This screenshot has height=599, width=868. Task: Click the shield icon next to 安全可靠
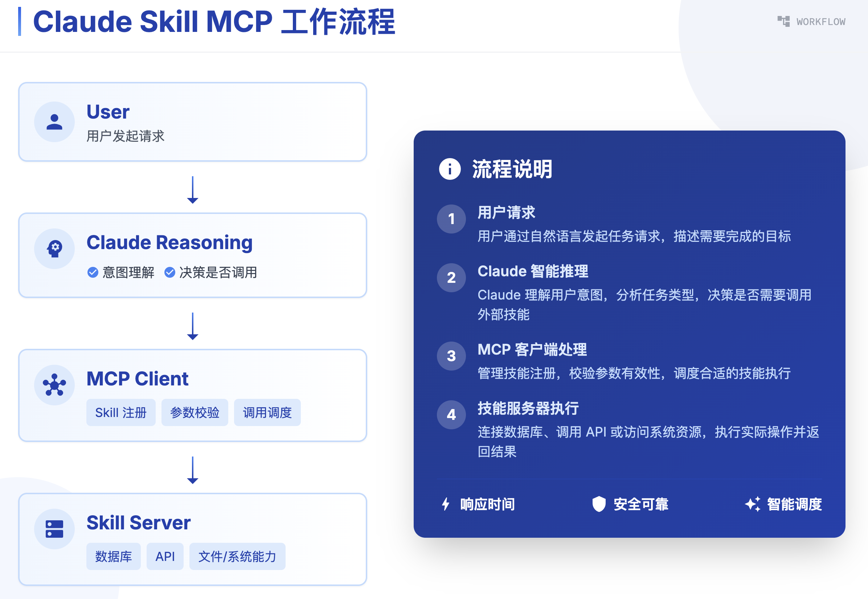(x=599, y=504)
